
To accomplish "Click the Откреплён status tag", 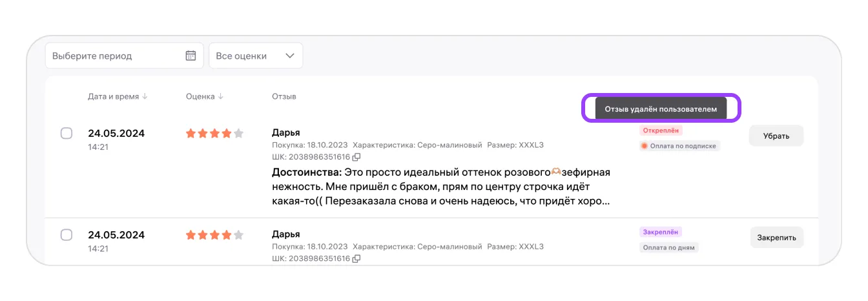I will [661, 130].
